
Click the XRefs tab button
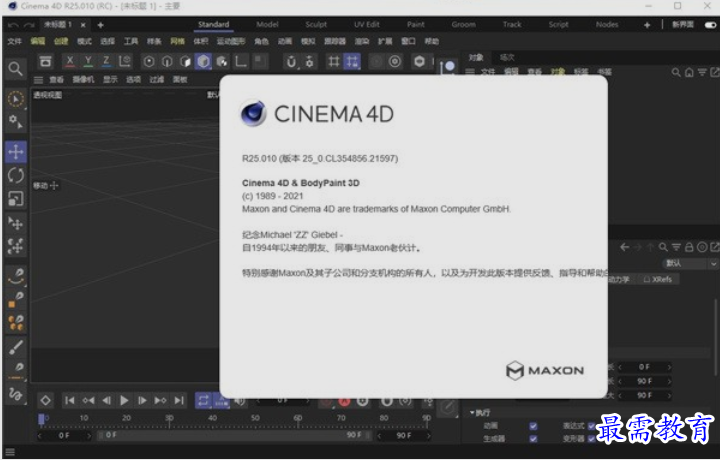coord(658,279)
